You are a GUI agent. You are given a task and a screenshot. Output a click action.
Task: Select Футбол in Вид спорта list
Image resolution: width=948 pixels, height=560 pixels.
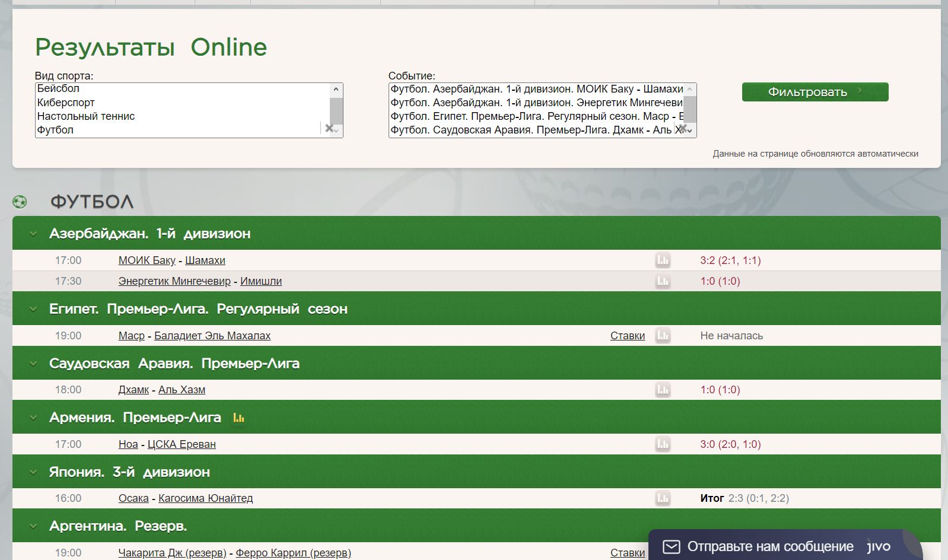coord(182,130)
